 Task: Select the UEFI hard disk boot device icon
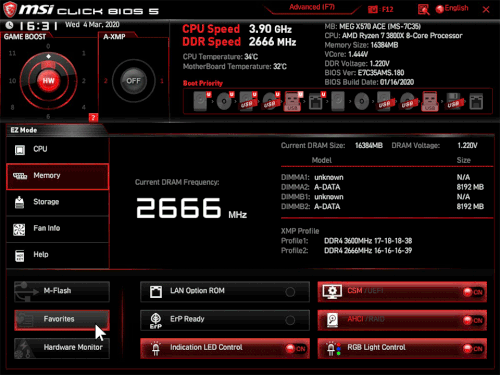click(x=201, y=101)
